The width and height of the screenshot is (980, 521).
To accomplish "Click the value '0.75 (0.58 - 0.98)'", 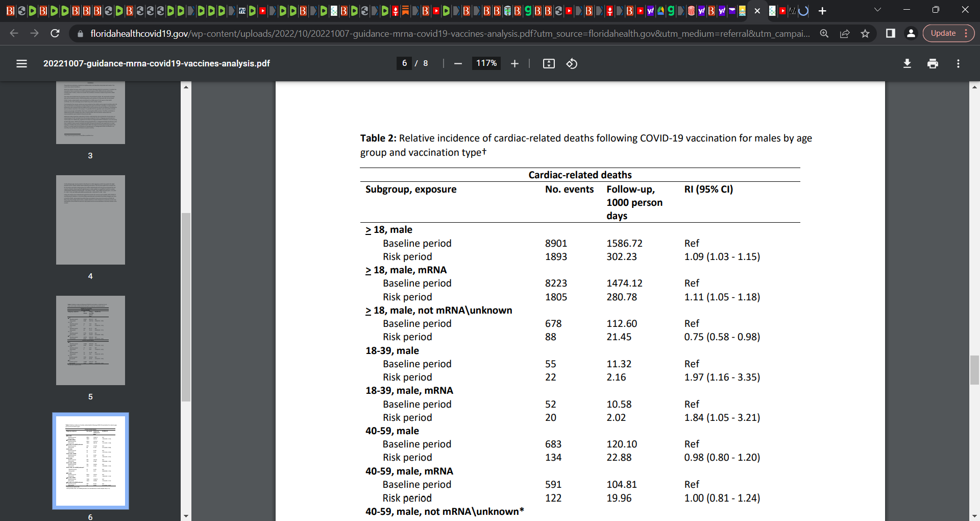I will (x=722, y=337).
